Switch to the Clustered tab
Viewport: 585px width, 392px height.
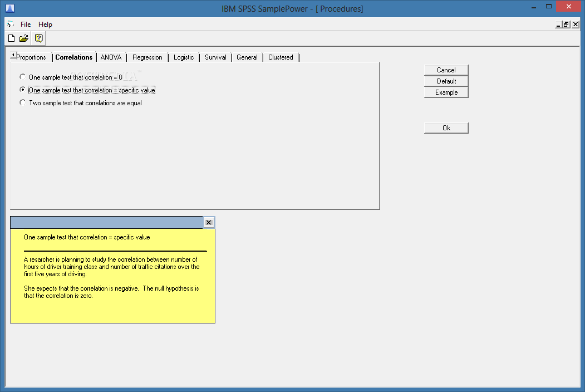[x=281, y=57]
